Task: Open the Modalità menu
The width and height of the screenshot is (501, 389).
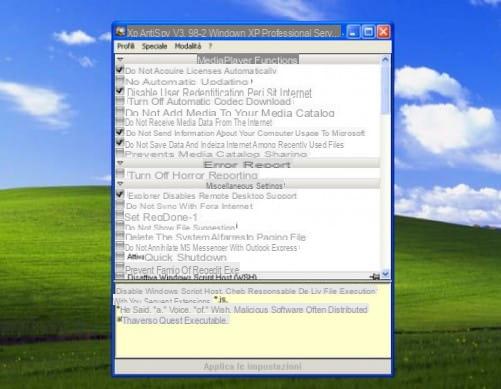Action: point(188,46)
